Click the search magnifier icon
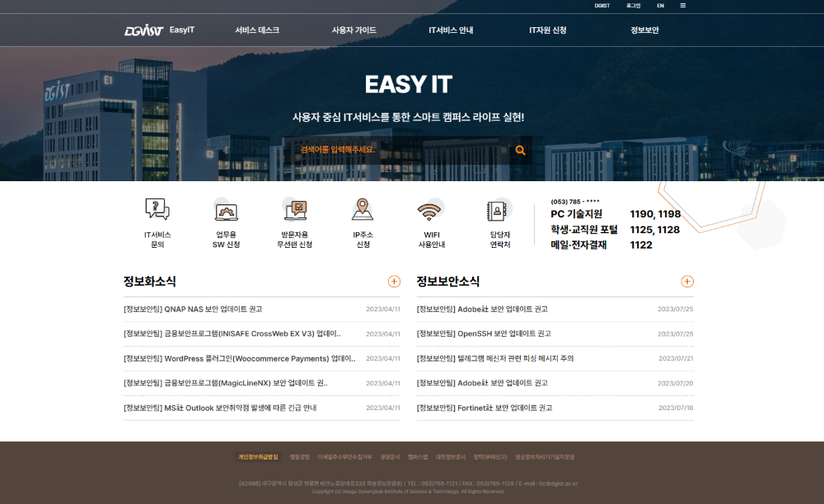Viewport: 824px width, 504px height. [520, 151]
